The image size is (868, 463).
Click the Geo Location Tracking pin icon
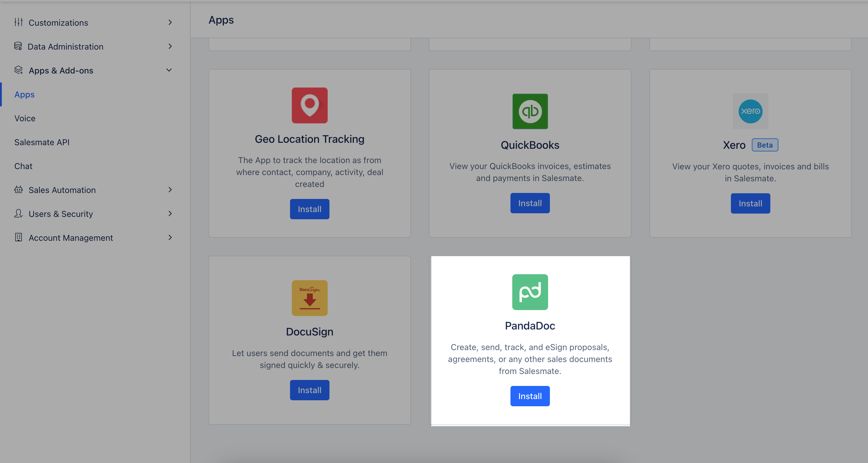coord(309,105)
